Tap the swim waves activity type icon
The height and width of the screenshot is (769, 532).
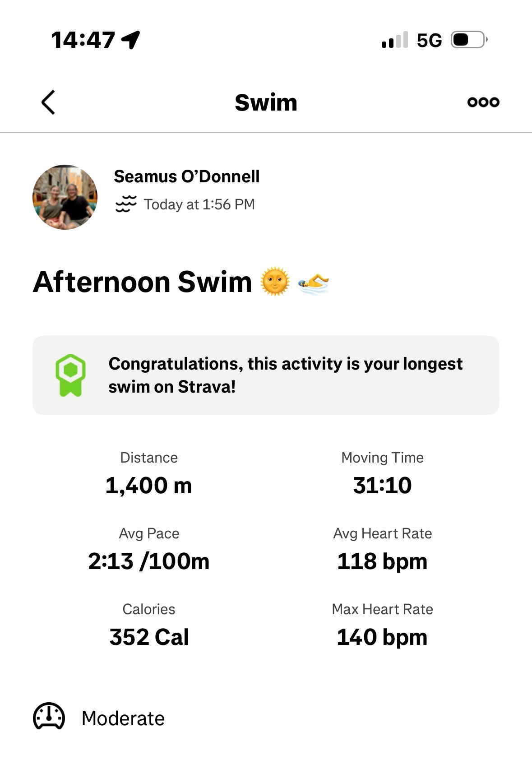coord(126,204)
